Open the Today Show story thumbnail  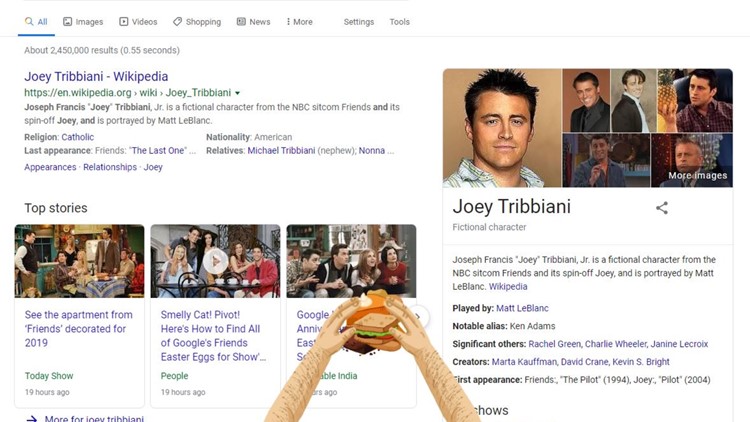[x=79, y=261]
